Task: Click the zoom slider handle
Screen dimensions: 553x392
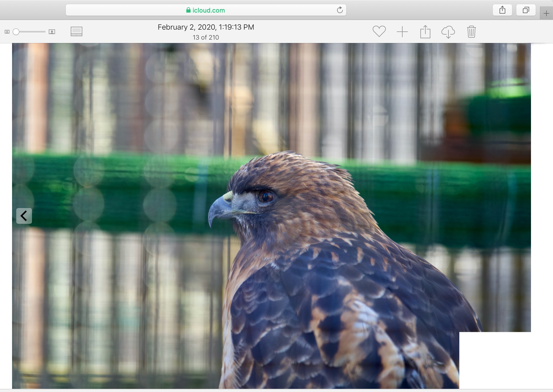Action: (16, 32)
